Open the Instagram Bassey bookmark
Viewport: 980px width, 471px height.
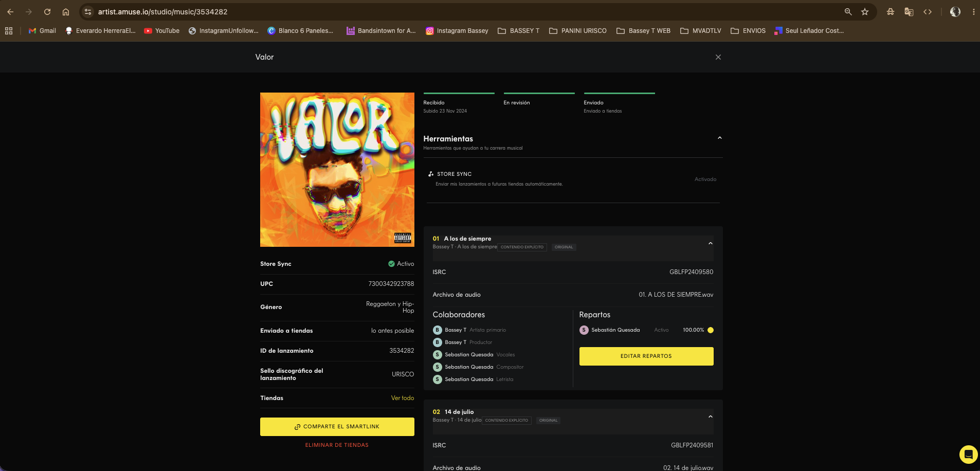457,31
